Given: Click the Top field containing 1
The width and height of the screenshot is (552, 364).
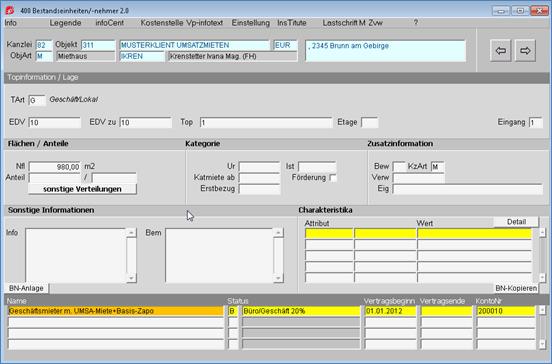Looking at the screenshot, I should coord(266,123).
